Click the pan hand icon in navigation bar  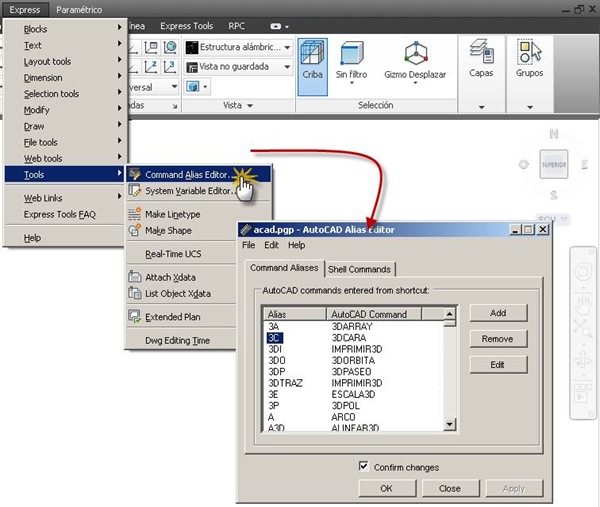(x=583, y=305)
